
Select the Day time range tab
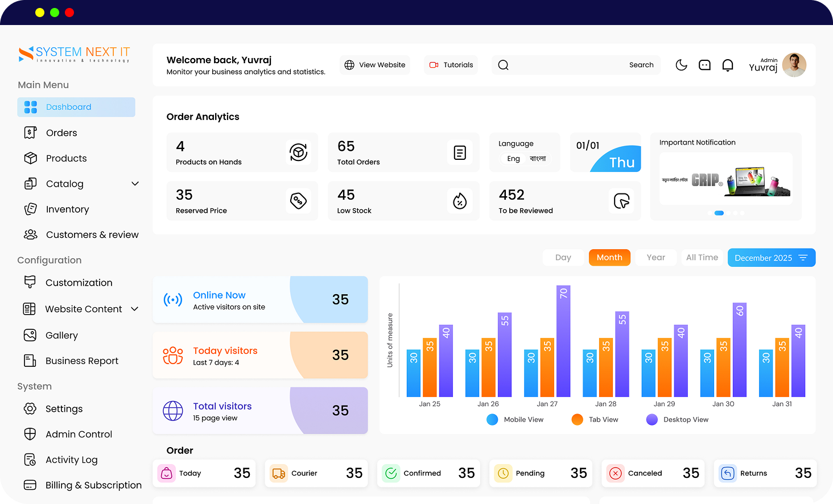pyautogui.click(x=563, y=258)
